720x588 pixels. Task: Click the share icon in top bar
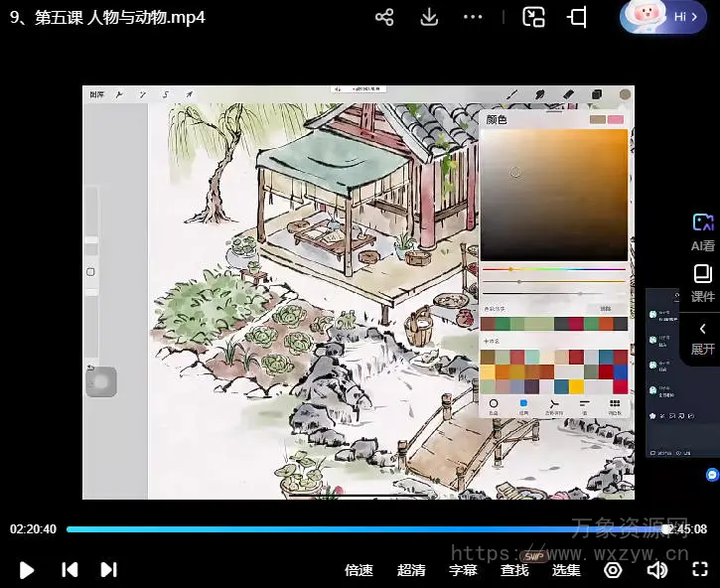click(384, 17)
